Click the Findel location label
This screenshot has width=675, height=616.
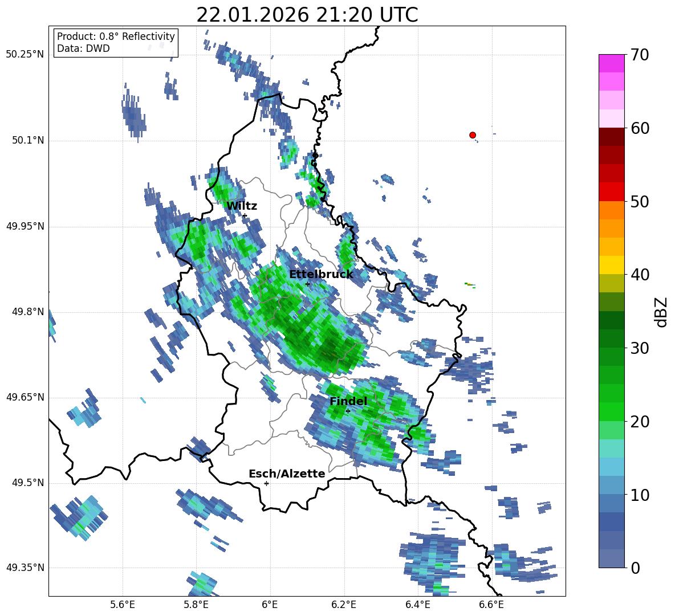[348, 401]
